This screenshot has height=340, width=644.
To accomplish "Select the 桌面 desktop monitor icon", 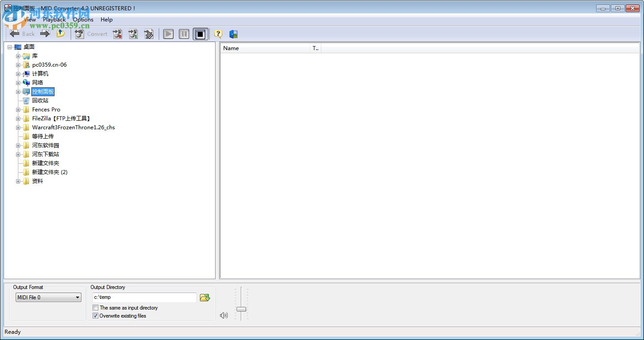I will (x=18, y=47).
